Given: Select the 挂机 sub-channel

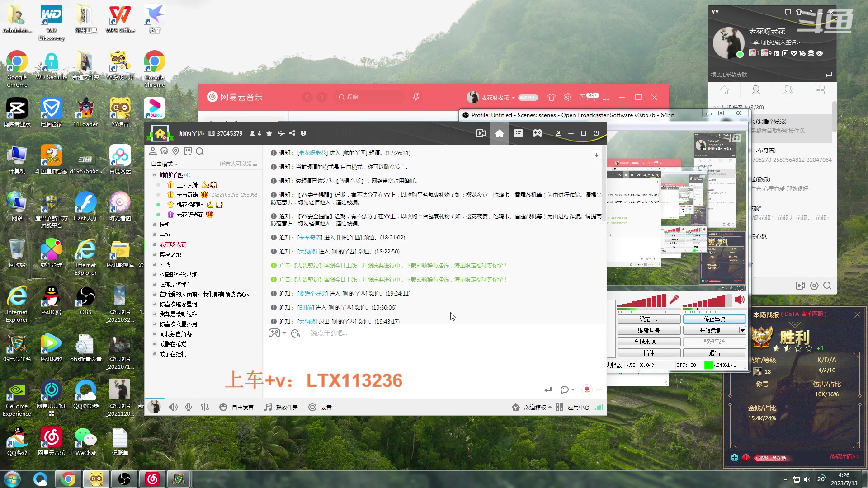Looking at the screenshot, I should (165, 225).
